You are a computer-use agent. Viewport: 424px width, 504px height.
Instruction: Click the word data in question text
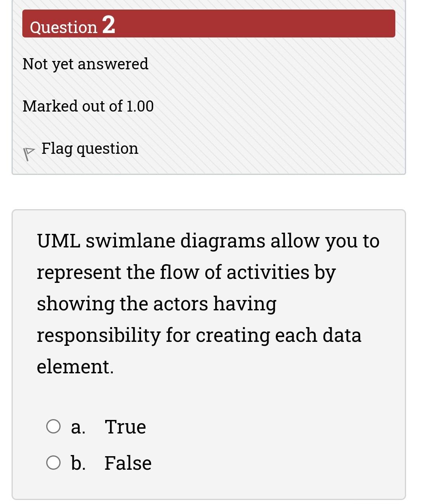pyautogui.click(x=342, y=335)
